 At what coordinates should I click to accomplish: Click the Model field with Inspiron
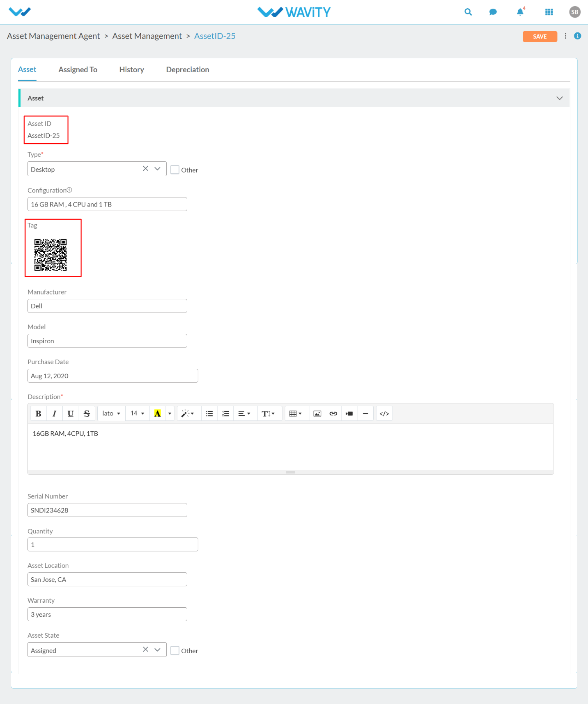pos(107,341)
